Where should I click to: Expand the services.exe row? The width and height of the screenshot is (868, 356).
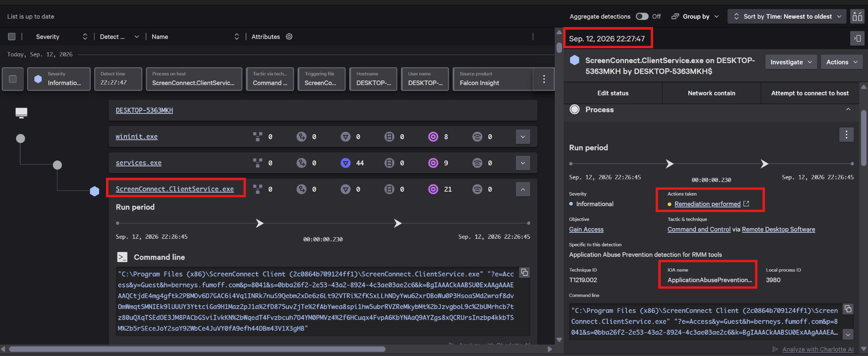click(x=523, y=163)
